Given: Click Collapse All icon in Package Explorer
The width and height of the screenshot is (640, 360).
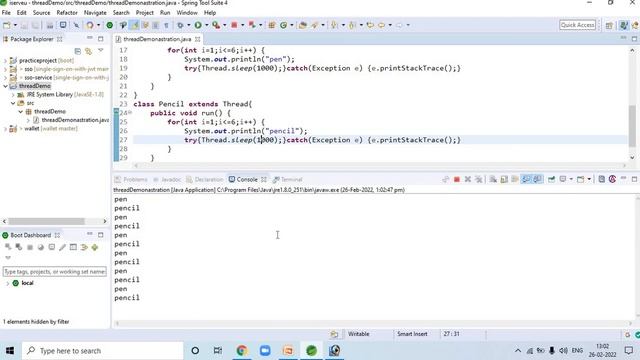Looking at the screenshot, I should pyautogui.click(x=78, y=51).
